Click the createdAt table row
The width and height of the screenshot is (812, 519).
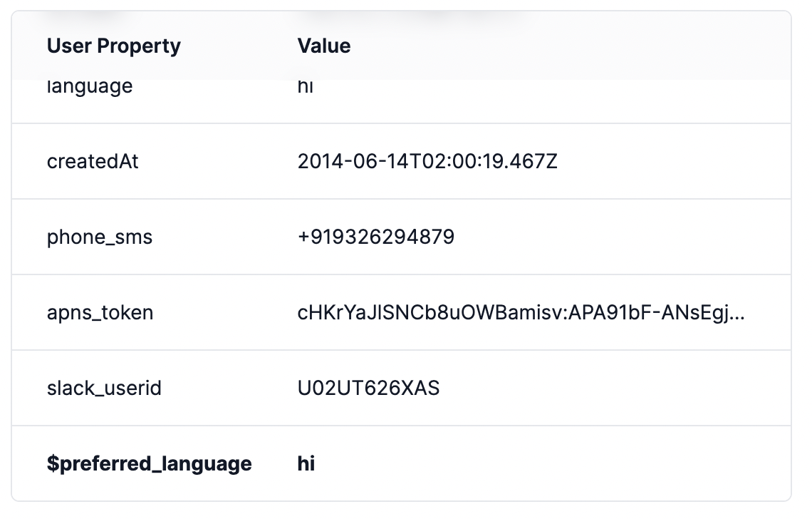(401, 161)
